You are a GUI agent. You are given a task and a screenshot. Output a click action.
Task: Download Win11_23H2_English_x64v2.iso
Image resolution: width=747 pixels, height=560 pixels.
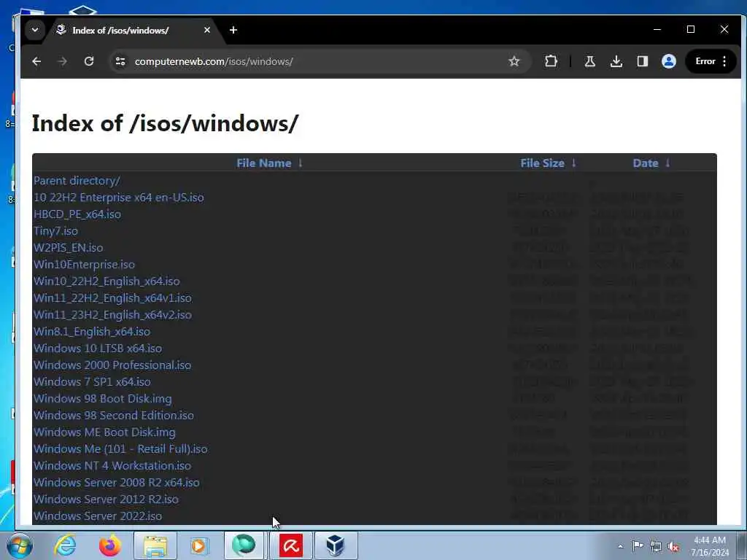pyautogui.click(x=112, y=315)
